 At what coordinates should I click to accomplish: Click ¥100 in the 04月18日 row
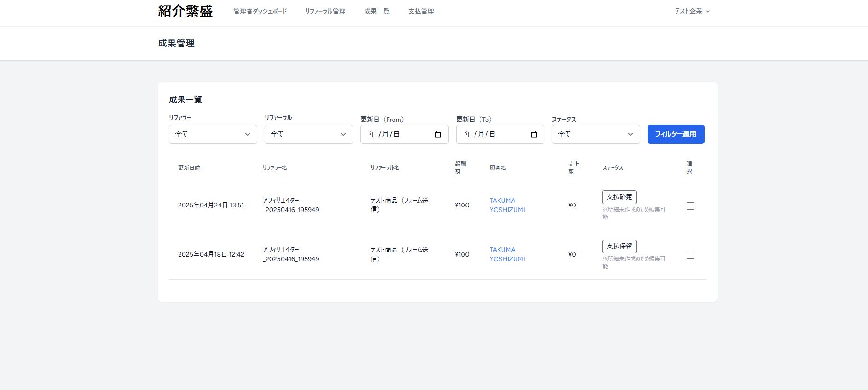click(x=462, y=254)
